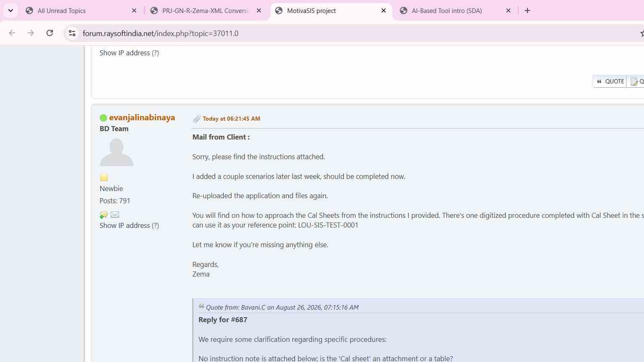Go back to previous page
644x362 pixels.
pos(12,33)
